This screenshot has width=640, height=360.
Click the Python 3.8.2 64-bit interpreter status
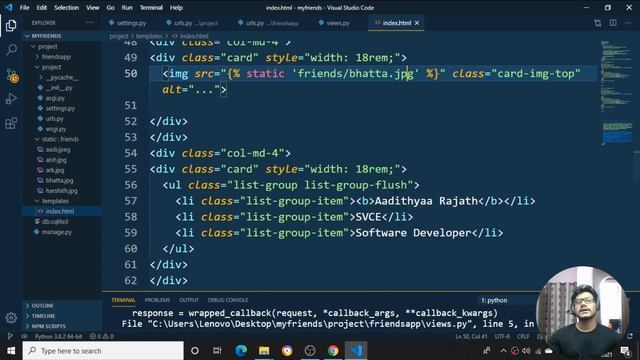coord(58,336)
